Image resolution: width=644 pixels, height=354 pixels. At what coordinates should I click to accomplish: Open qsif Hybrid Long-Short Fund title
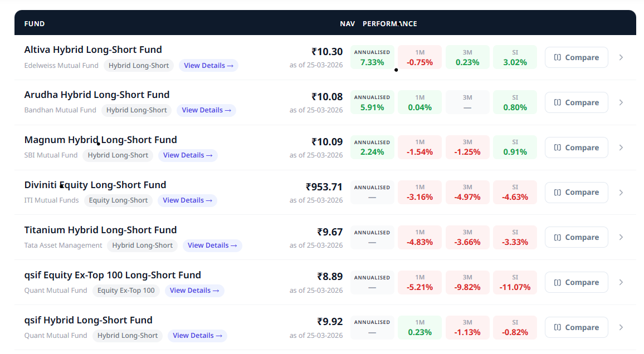tap(88, 320)
